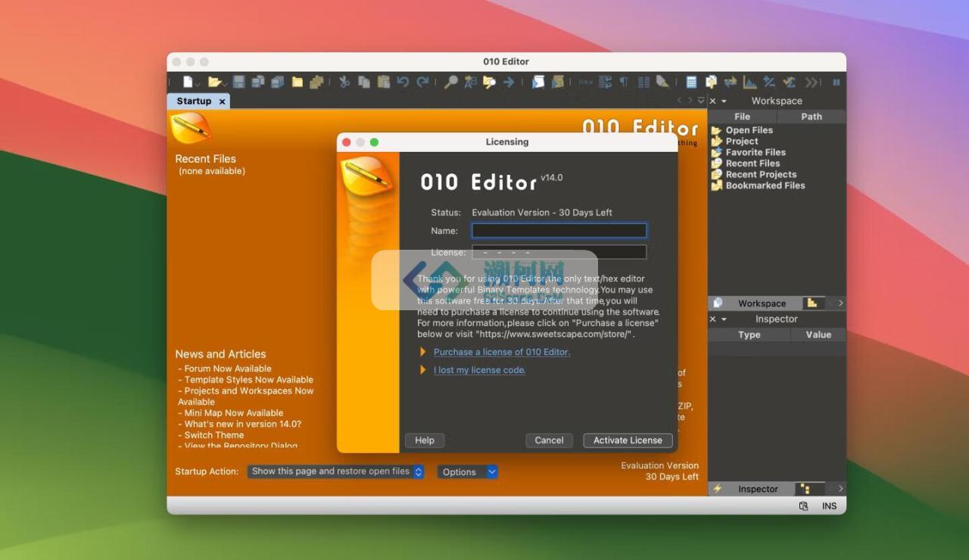Open the Inspector panel menu arrow
This screenshot has height=560, width=969.
pyautogui.click(x=724, y=319)
